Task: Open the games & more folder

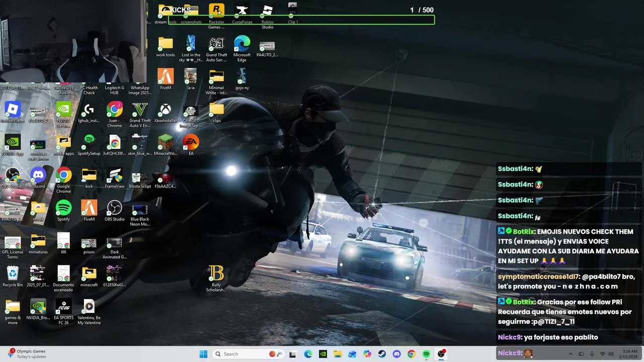Action: tap(13, 311)
